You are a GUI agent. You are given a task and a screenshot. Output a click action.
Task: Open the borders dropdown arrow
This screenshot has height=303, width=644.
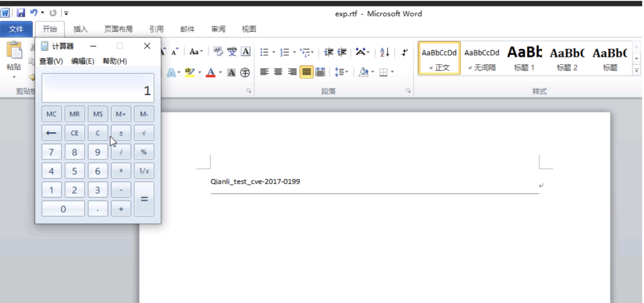pos(392,72)
